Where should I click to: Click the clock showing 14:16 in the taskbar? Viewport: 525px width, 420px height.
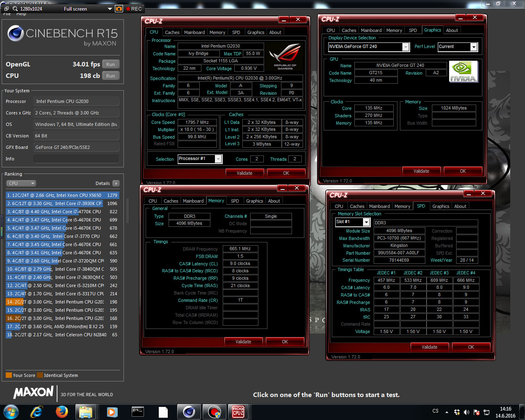point(505,409)
